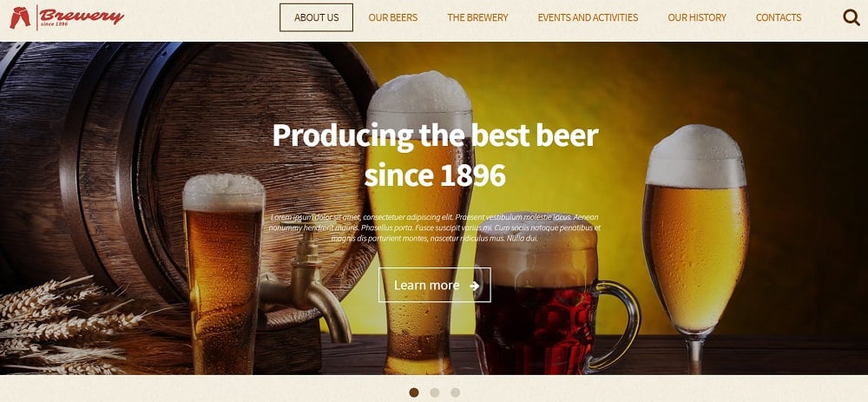
Task: Navigate to the Contacts page
Action: 779,17
